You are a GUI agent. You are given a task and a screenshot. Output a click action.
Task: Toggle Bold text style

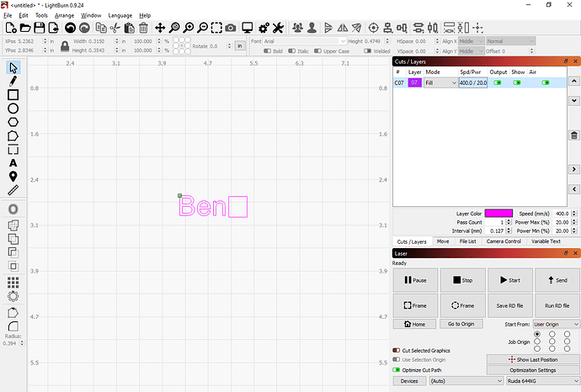[267, 51]
